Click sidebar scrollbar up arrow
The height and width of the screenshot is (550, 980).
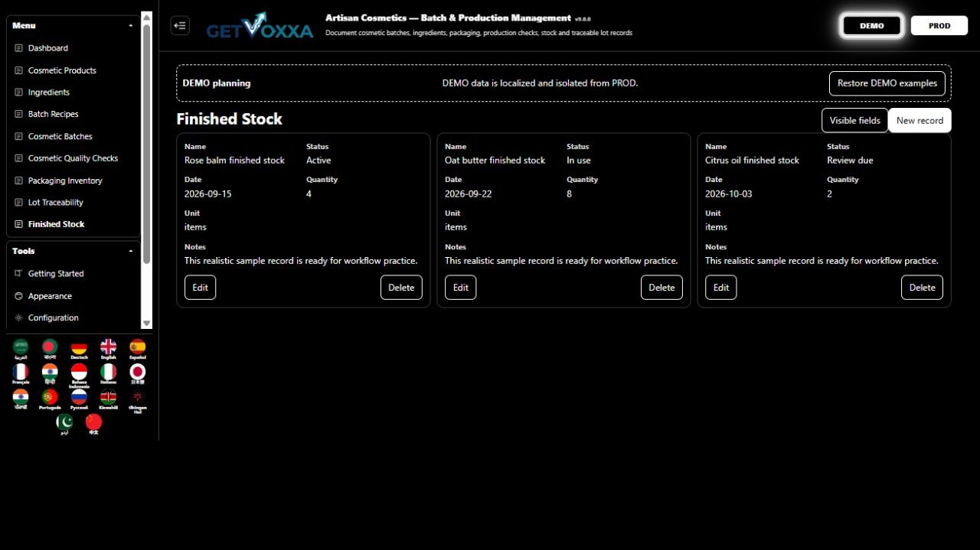click(x=147, y=18)
